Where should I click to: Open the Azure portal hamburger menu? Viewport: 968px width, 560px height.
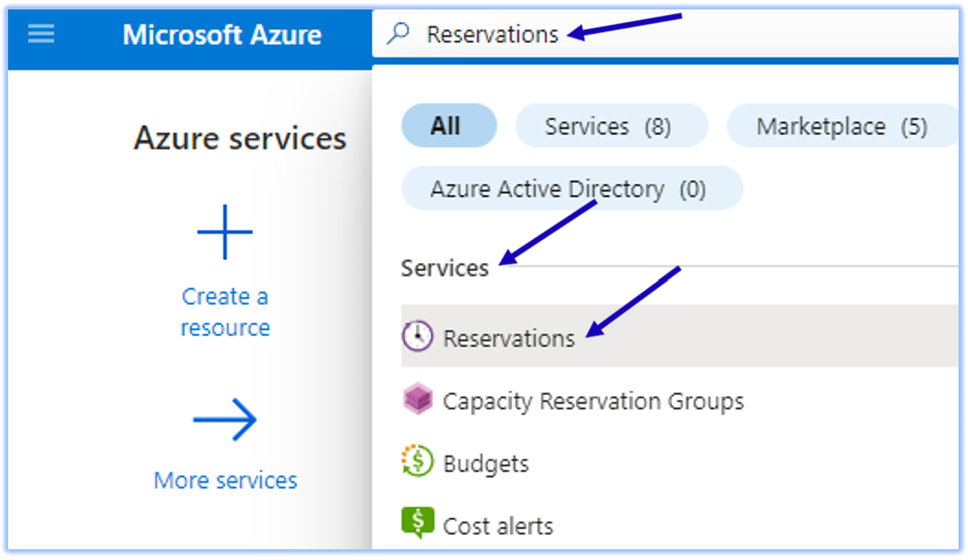pos(41,34)
